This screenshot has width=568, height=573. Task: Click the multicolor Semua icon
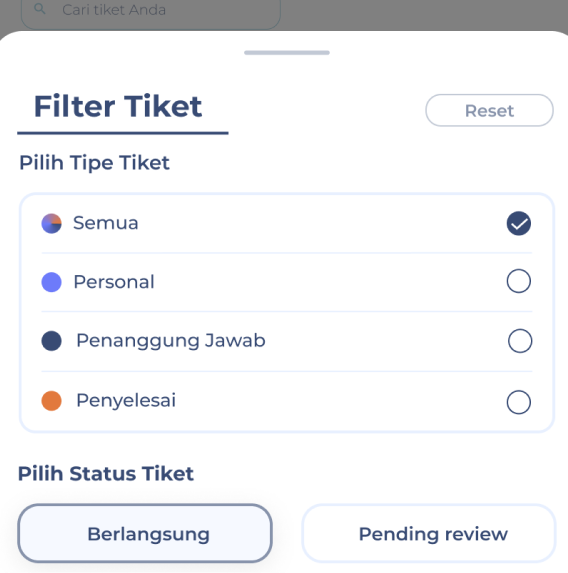[52, 223]
